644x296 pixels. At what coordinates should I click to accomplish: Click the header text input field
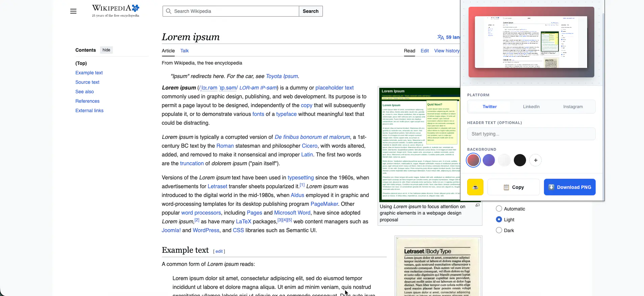click(x=531, y=134)
